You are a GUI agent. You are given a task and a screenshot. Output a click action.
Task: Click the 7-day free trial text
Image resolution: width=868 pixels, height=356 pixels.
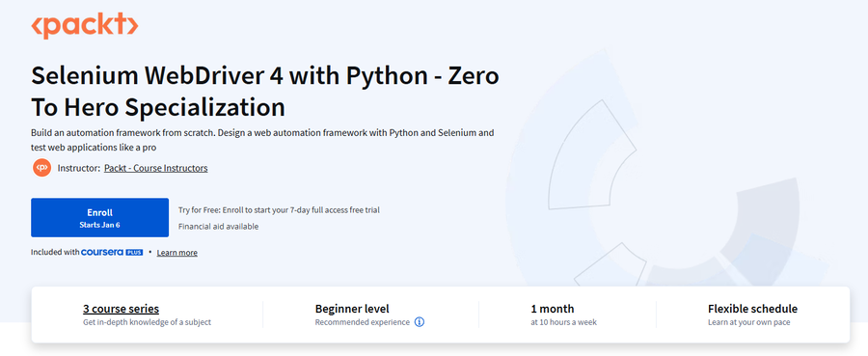click(x=279, y=210)
